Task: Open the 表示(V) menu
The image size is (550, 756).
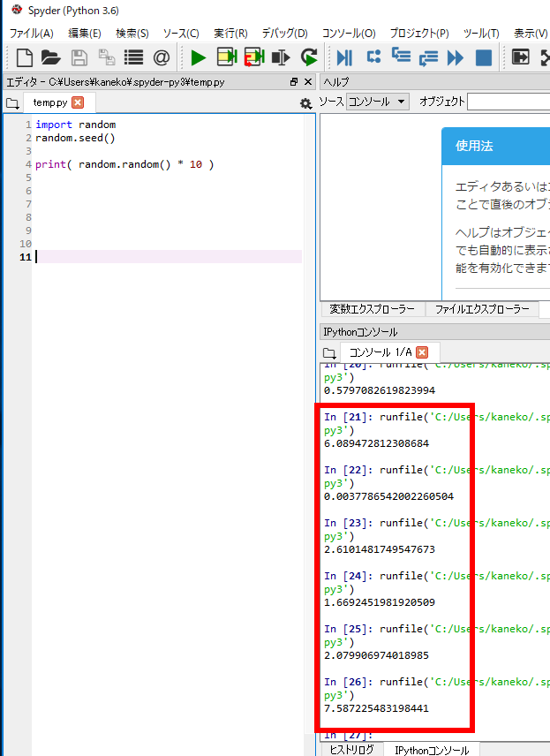Action: [x=531, y=34]
